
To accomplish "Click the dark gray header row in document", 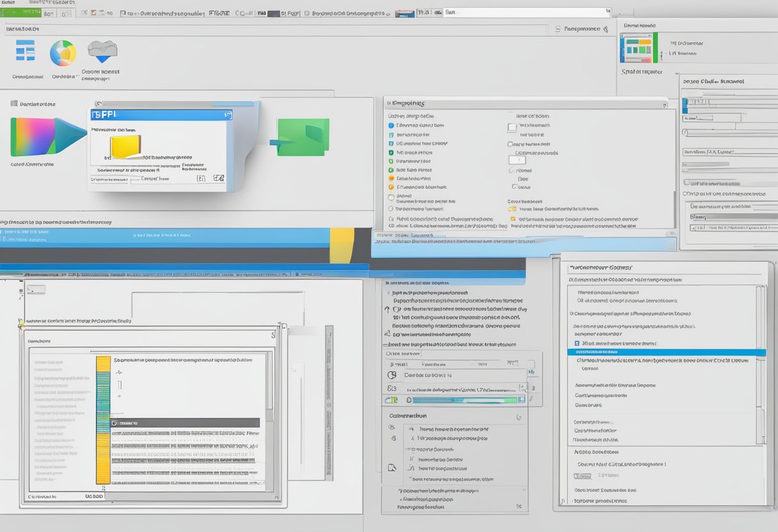I will click(x=185, y=423).
